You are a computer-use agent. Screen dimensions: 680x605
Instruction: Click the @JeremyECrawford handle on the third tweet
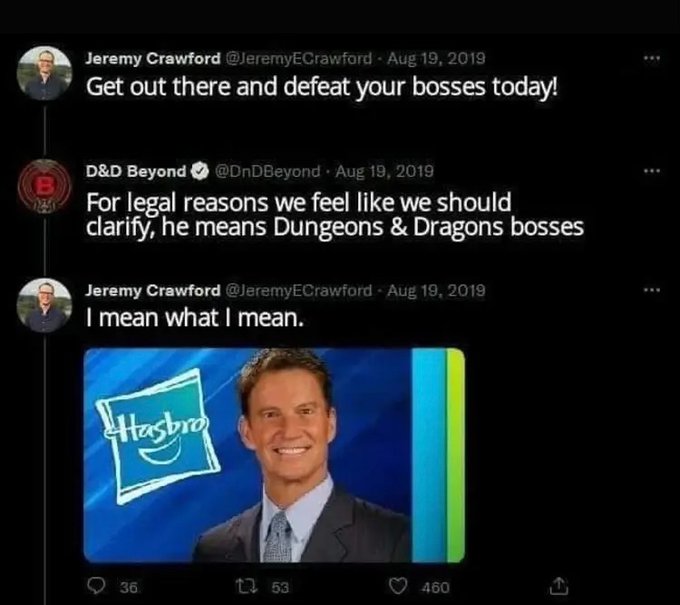point(298,290)
